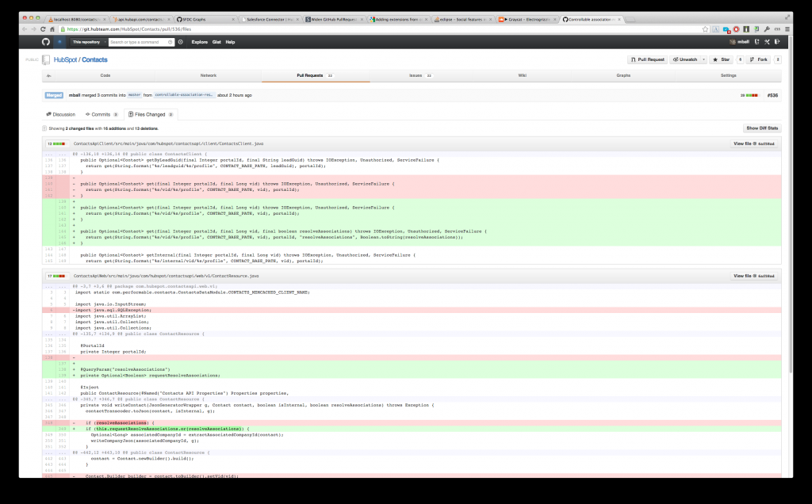The width and height of the screenshot is (812, 504).
Task: Go back with the browser back arrow
Action: [24, 29]
